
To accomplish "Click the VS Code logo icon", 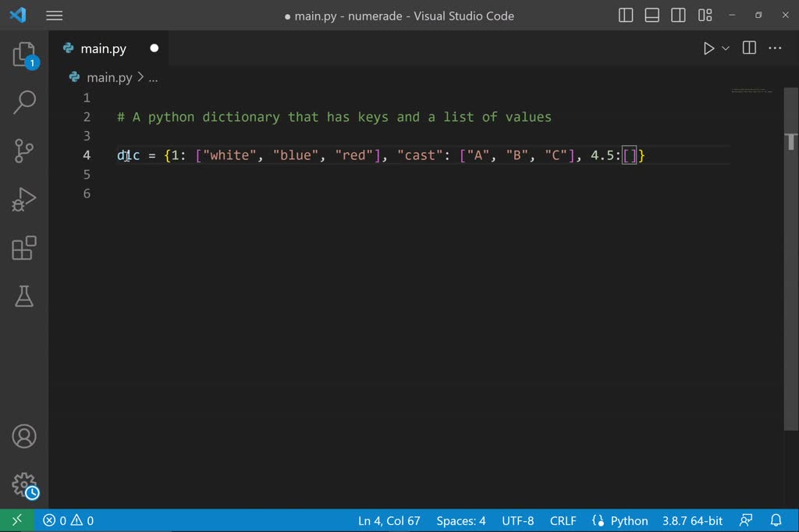I will [18, 15].
